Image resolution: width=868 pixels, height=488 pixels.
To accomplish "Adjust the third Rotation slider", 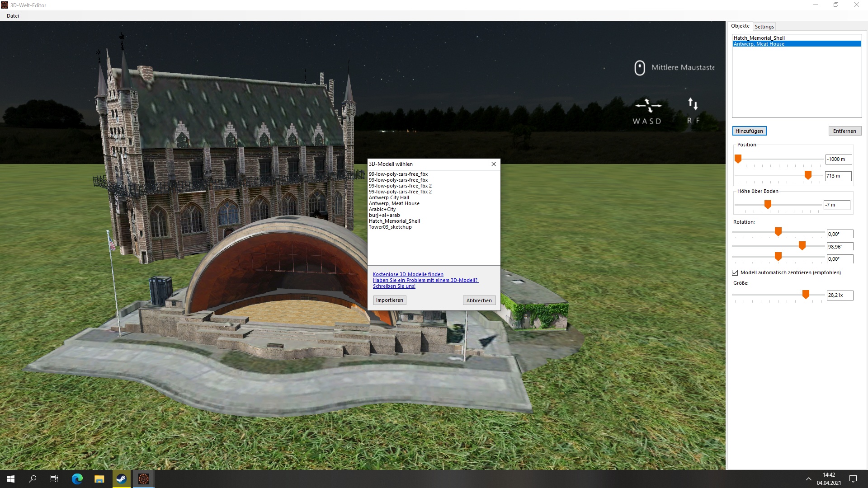I will coord(778,257).
